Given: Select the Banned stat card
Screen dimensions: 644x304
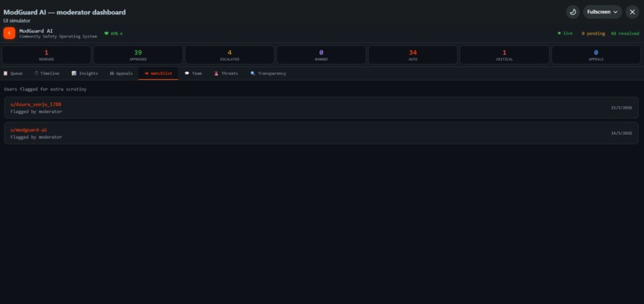Looking at the screenshot, I should pos(321,55).
